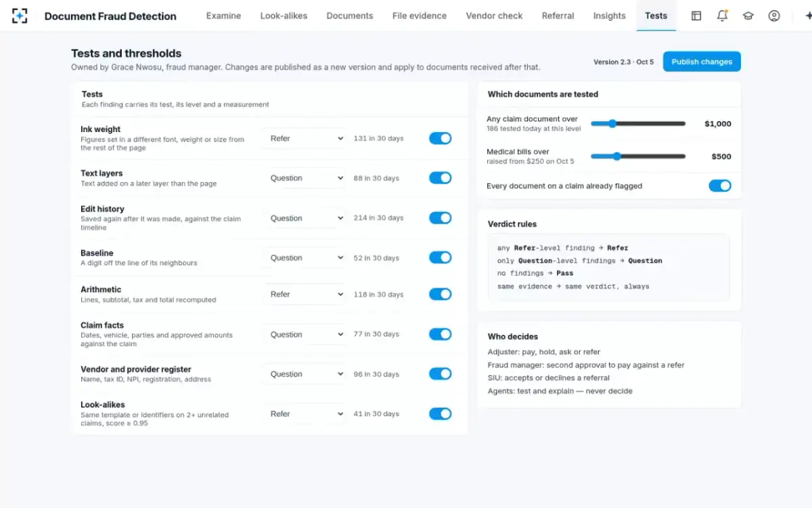
Task: Click the Publish changes button
Action: coord(702,62)
